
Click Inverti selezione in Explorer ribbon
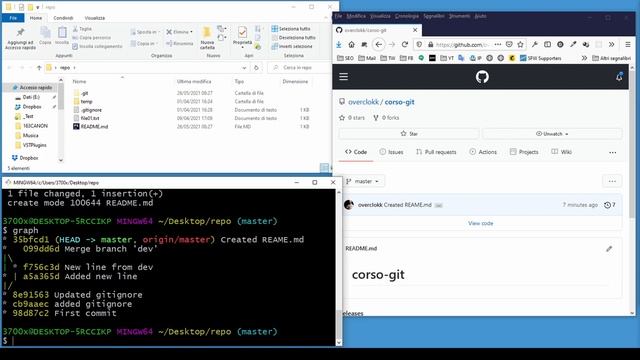[x=292, y=46]
